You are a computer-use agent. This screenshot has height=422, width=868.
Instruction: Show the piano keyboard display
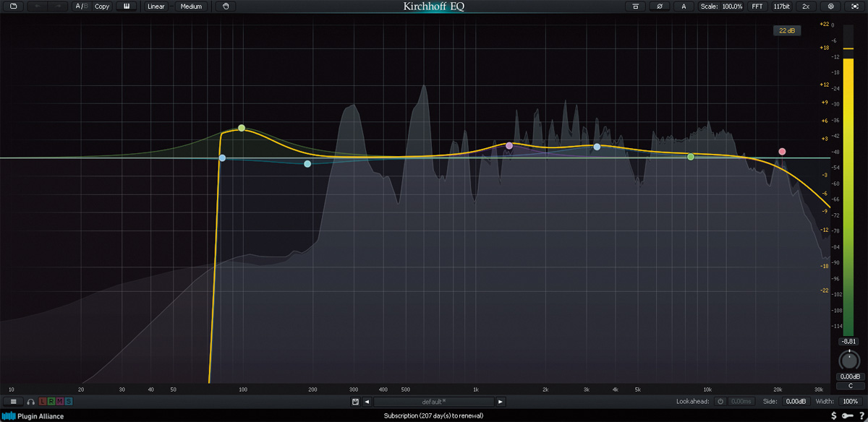(127, 7)
